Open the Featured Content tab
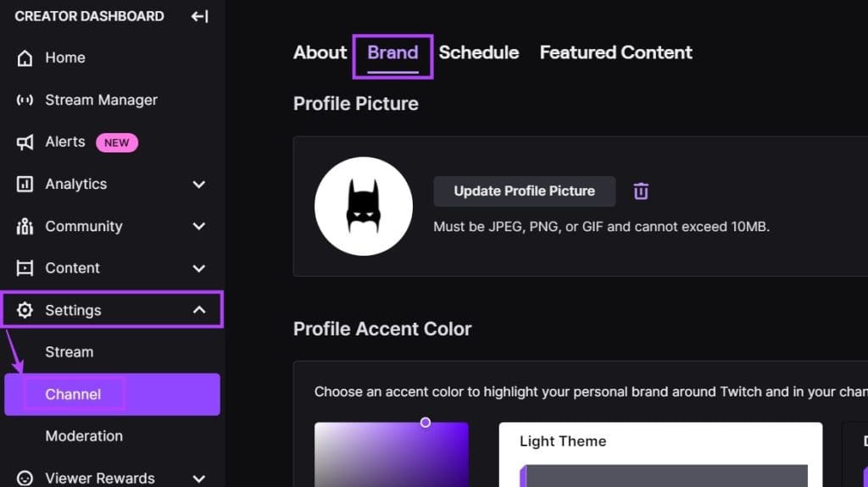Image resolution: width=868 pixels, height=487 pixels. 615,53
